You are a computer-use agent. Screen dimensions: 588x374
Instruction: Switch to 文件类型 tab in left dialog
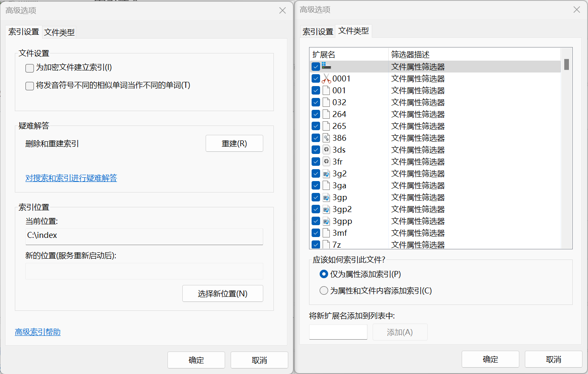tap(59, 32)
